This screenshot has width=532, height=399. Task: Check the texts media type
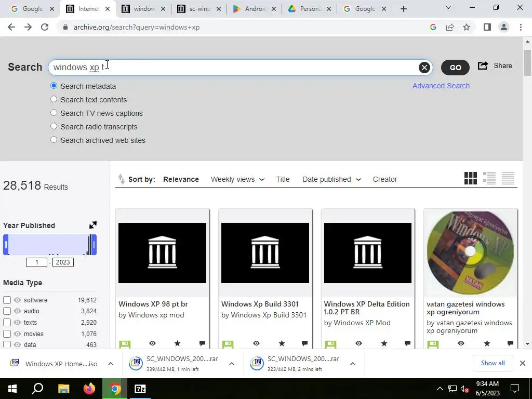point(7,323)
